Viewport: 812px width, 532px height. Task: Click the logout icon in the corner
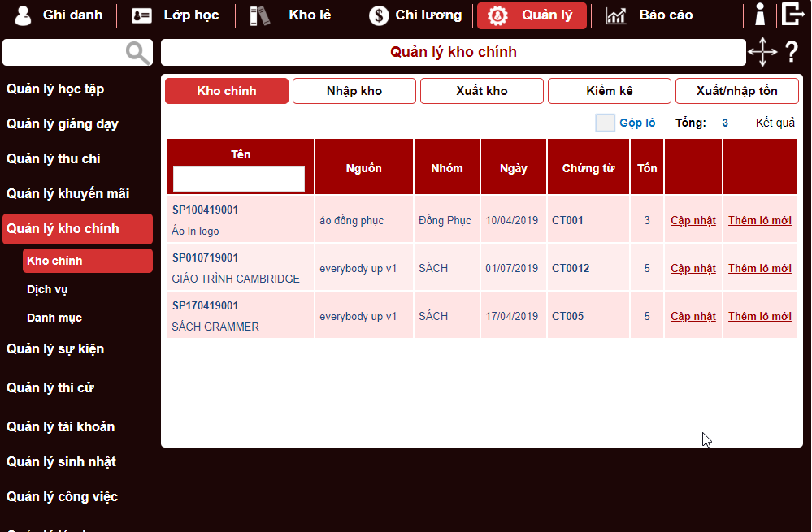pyautogui.click(x=793, y=14)
